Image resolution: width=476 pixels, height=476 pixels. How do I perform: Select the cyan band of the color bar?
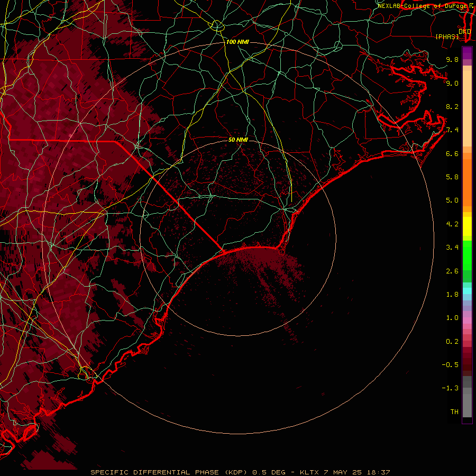[x=467, y=291]
